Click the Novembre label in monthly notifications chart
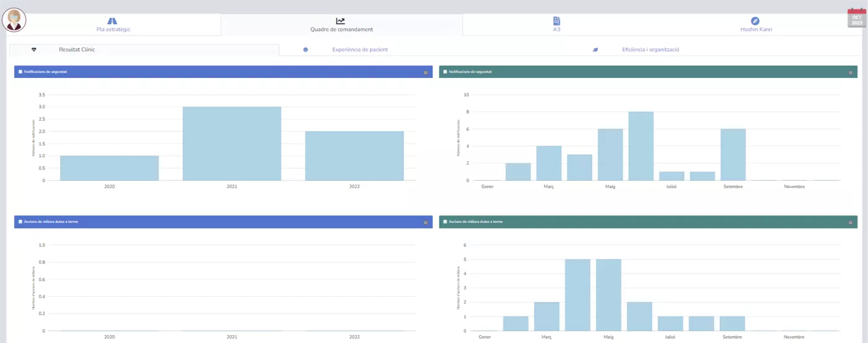 pyautogui.click(x=794, y=186)
